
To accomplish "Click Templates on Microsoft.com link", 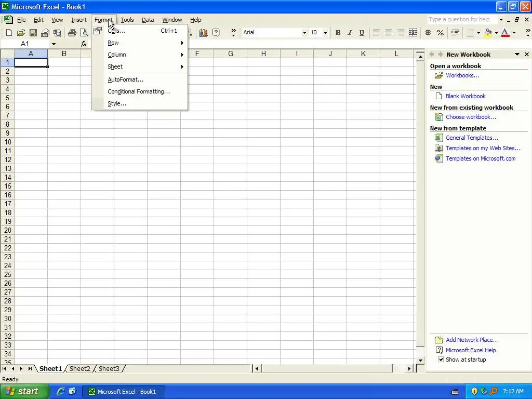I will 481,158.
